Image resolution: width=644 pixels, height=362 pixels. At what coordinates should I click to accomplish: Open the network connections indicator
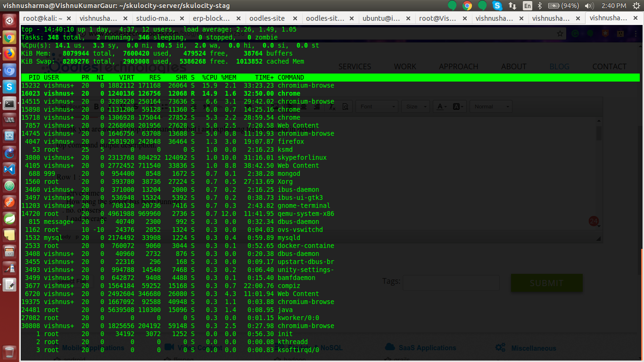(x=512, y=6)
